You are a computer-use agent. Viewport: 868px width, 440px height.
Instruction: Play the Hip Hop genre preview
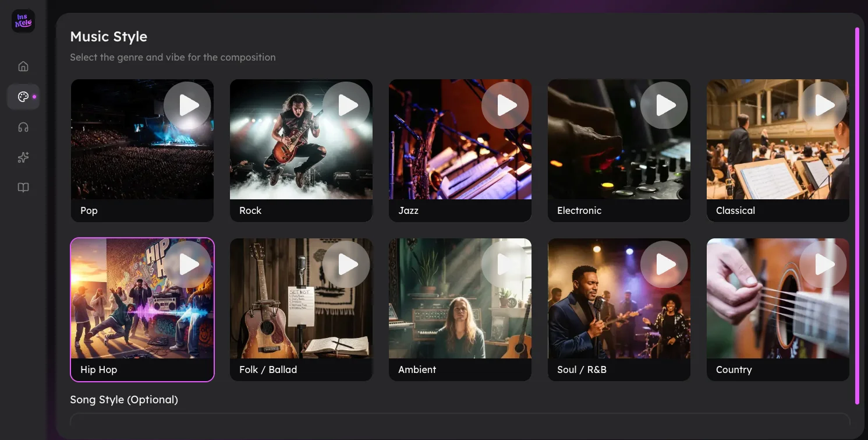tap(187, 265)
